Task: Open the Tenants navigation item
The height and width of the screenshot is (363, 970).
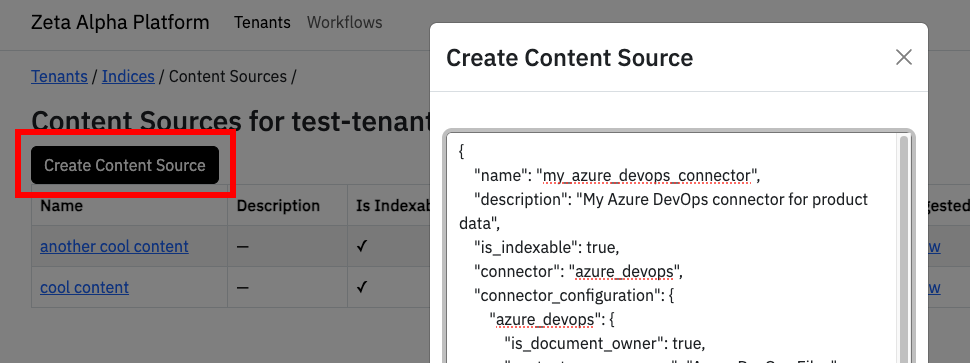Action: point(262,23)
